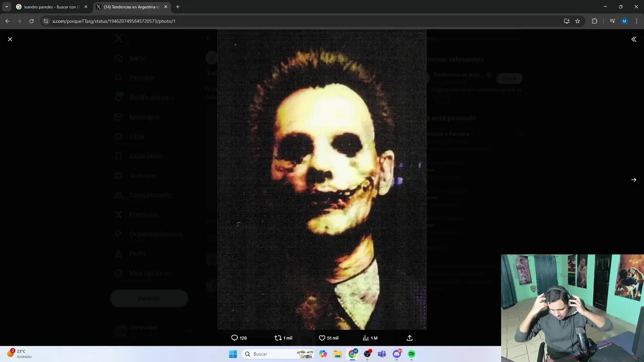This screenshot has height=362, width=644.
Task: Open the Chrome profile avatar M
Action: pos(624,21)
